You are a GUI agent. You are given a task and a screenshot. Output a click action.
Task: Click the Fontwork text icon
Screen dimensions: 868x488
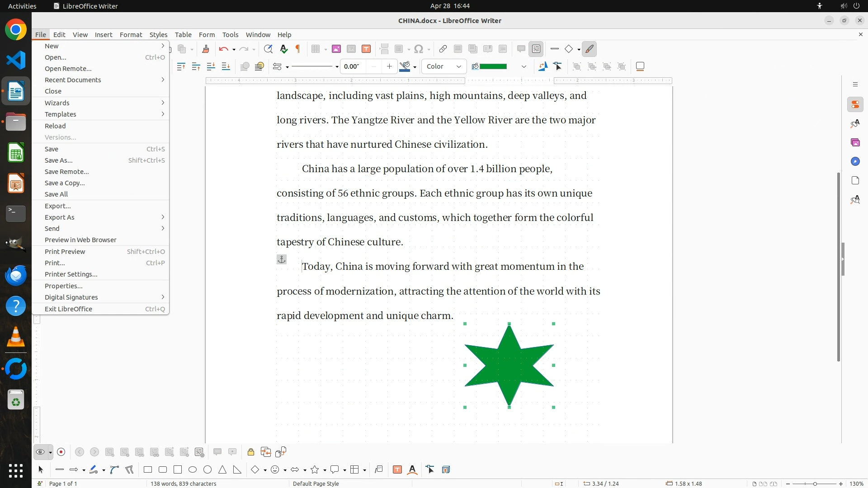coord(412,470)
